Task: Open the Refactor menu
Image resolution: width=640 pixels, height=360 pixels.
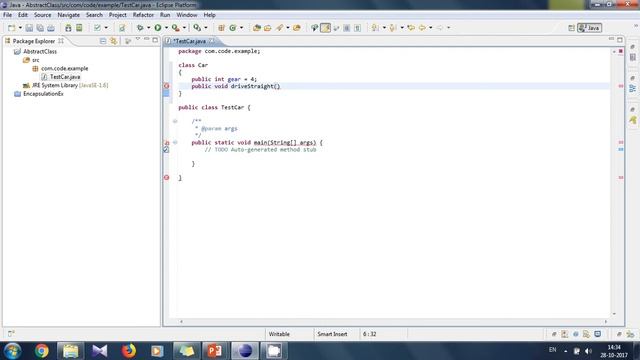Action: [x=143, y=15]
